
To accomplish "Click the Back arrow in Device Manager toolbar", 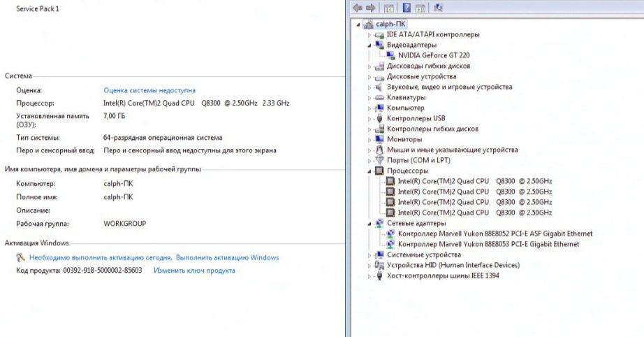I will coord(358,8).
